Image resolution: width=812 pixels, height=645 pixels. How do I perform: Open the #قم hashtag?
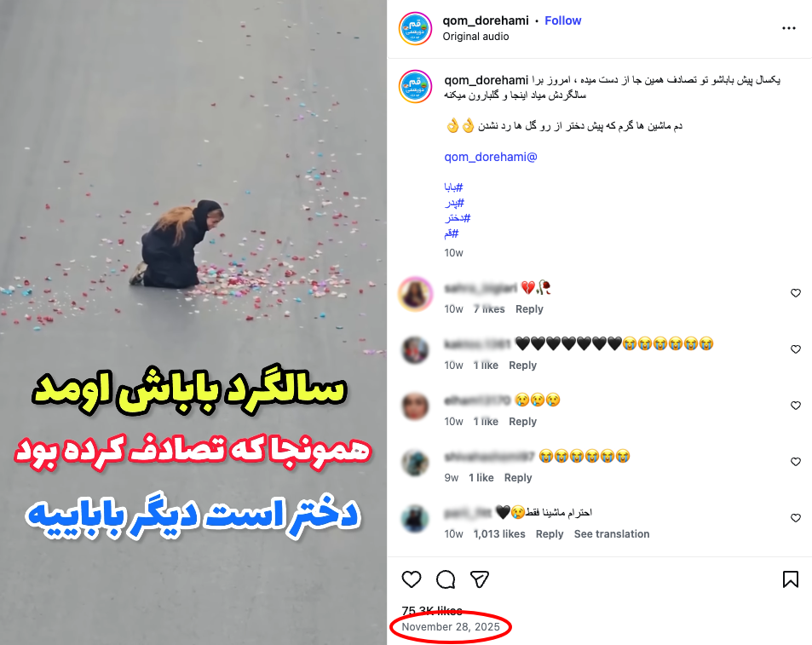click(451, 233)
